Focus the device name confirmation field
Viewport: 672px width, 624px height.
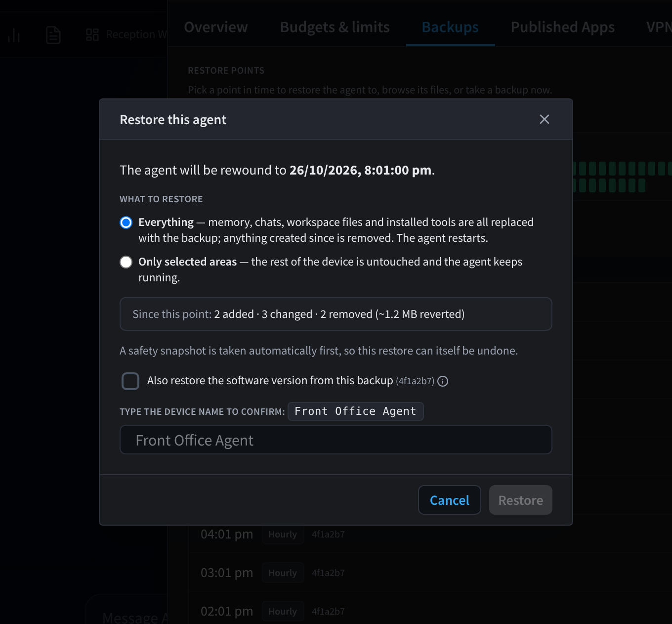coord(336,440)
